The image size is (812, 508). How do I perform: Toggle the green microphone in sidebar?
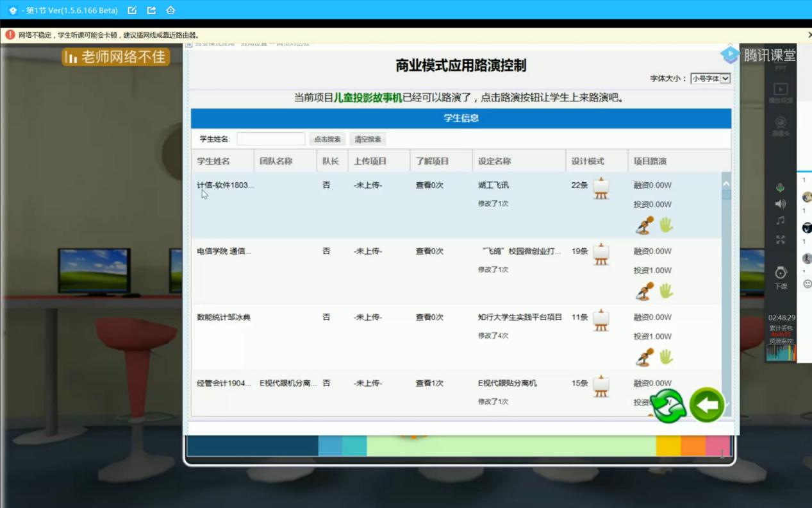pos(780,188)
